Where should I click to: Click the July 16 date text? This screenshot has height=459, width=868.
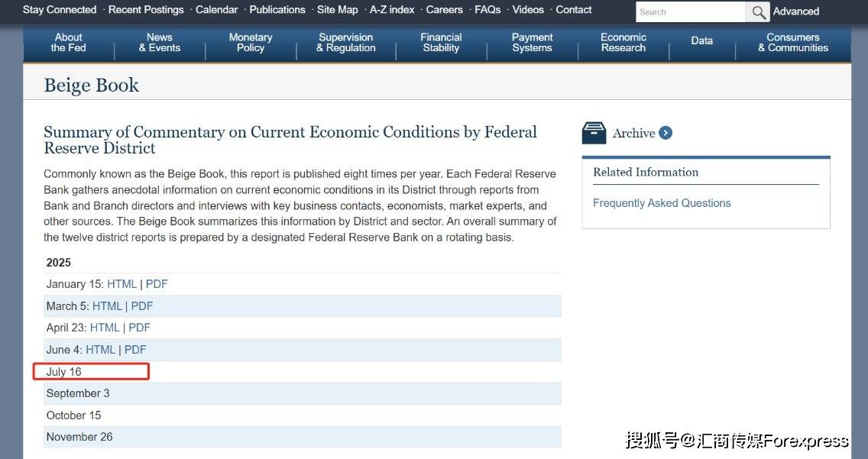click(63, 372)
